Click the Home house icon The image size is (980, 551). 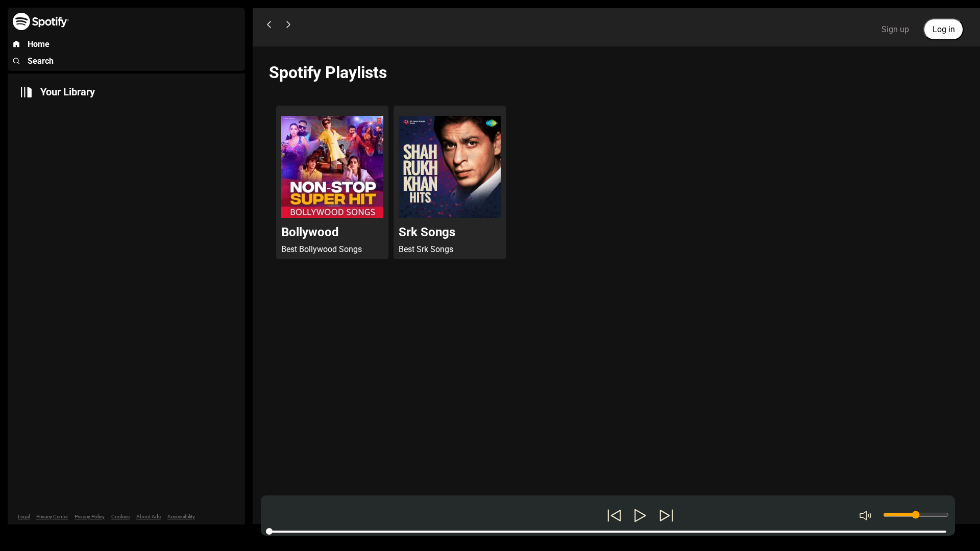(16, 44)
